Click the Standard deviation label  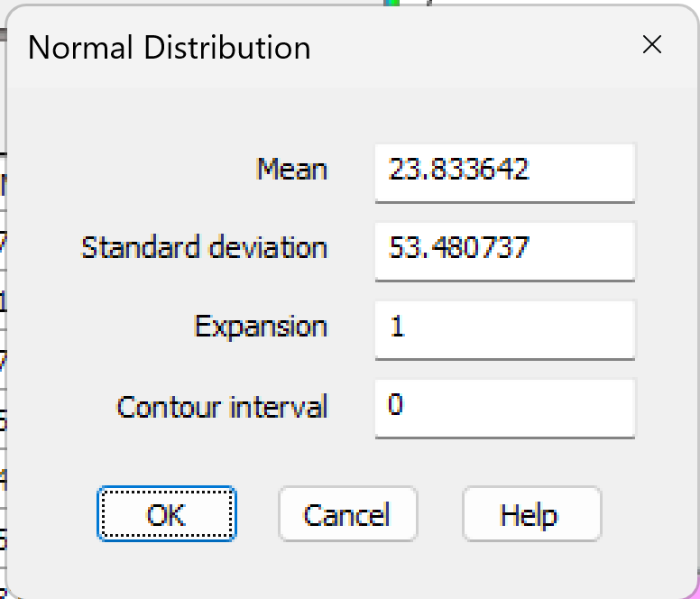tap(204, 247)
